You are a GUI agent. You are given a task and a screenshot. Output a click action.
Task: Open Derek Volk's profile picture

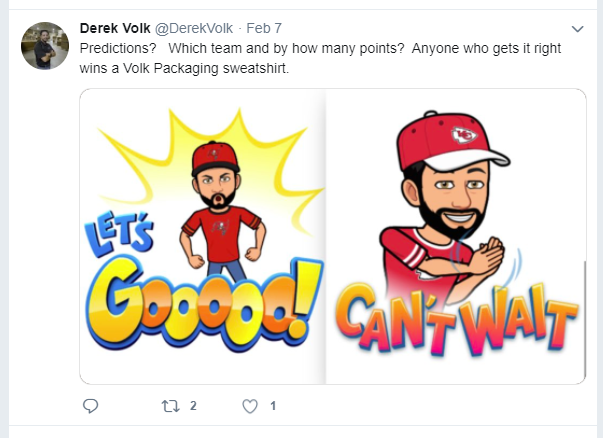click(x=45, y=46)
